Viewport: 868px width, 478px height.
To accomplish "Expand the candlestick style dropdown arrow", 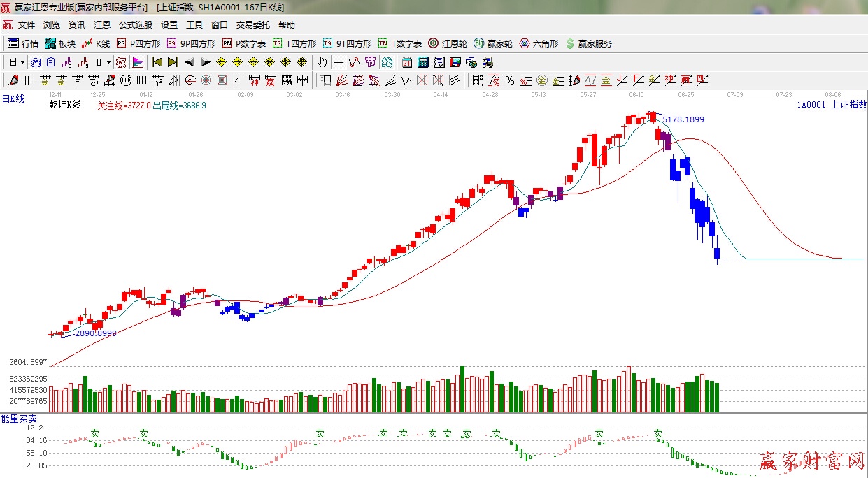I will click(x=108, y=62).
